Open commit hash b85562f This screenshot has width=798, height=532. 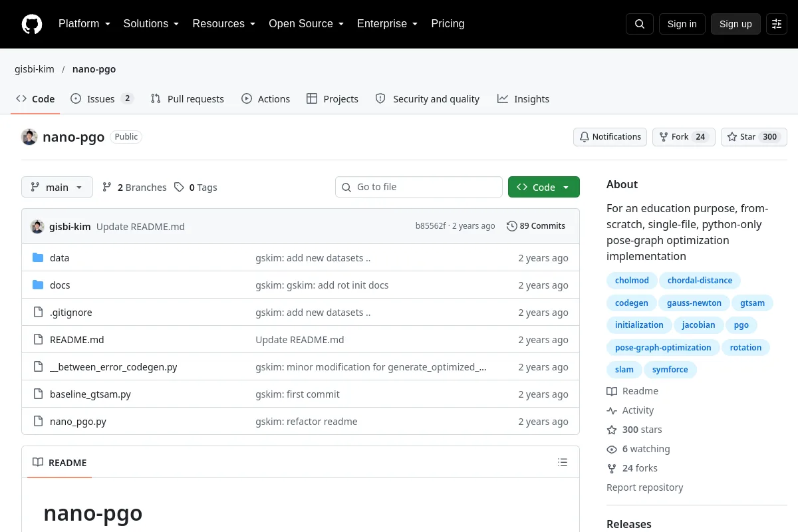click(x=431, y=226)
